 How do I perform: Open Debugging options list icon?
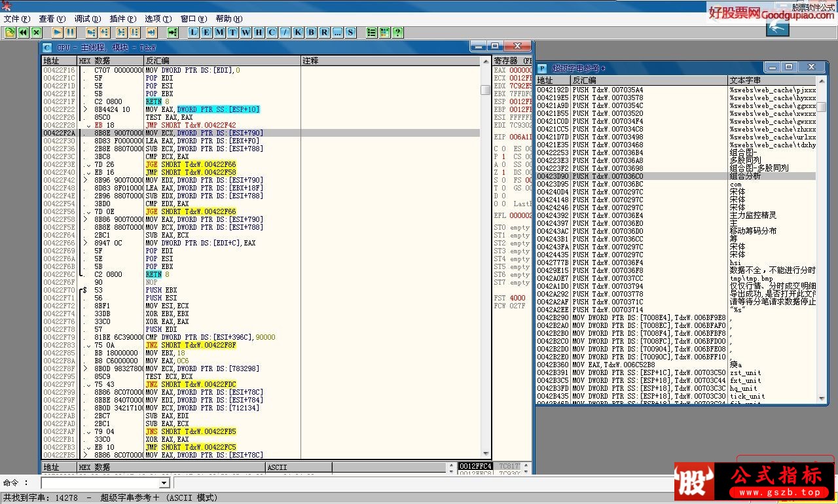372,32
